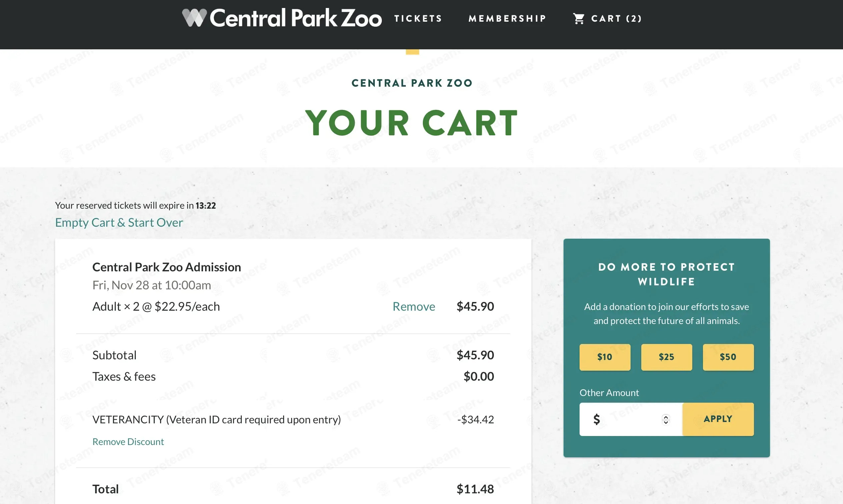Click the dollar sign in donation field
Viewport: 843px width, 504px height.
[597, 419]
